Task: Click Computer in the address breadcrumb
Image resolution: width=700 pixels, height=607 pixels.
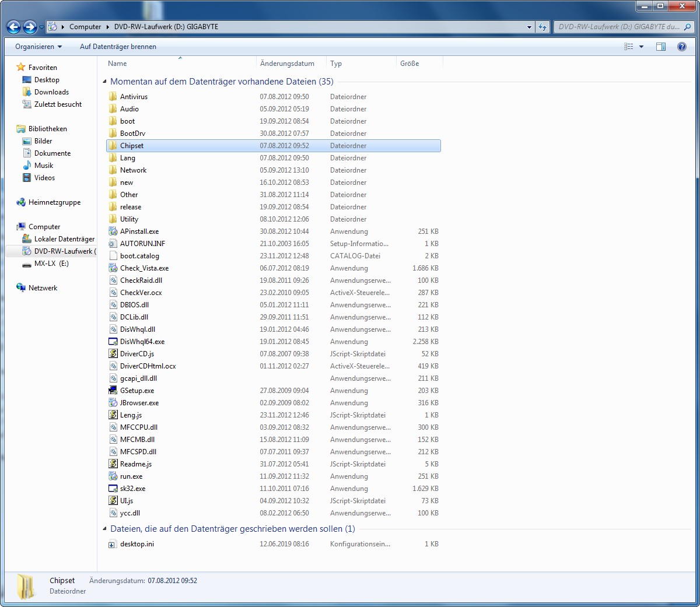Action: coord(85,27)
